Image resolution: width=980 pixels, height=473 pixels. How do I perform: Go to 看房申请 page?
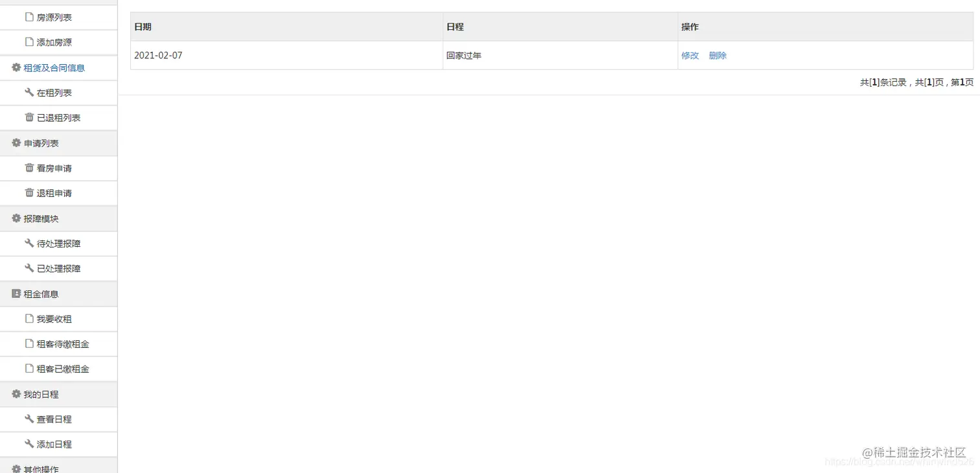pos(58,168)
